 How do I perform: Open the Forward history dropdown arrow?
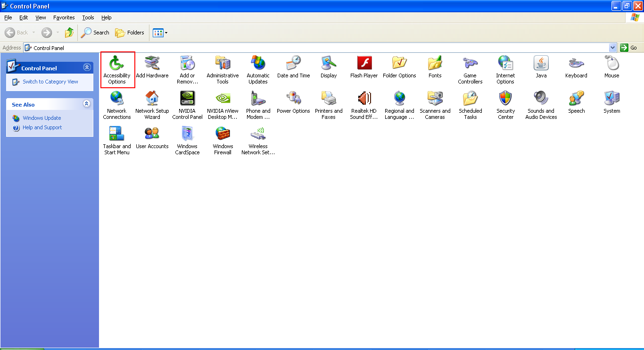(58, 33)
